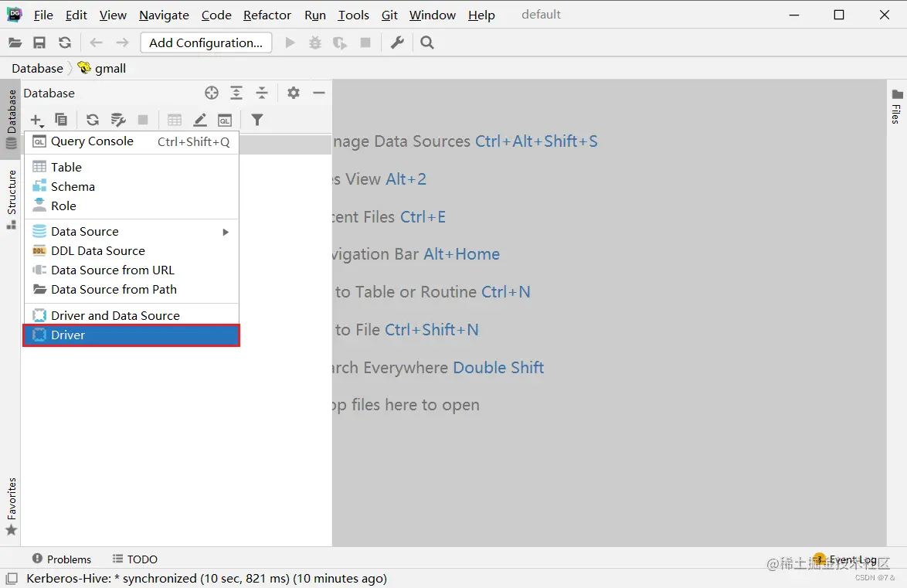
Task: Click Add Configuration... button
Action: (x=206, y=42)
